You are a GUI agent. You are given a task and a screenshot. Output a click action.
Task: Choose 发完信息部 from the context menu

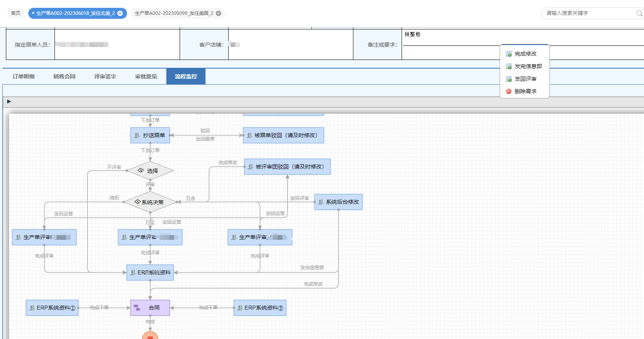click(528, 66)
